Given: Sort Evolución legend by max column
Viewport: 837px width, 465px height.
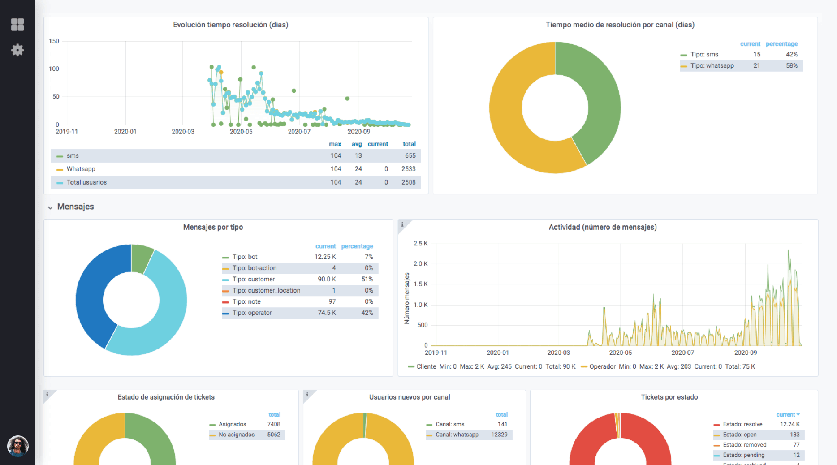Looking at the screenshot, I should coord(335,144).
